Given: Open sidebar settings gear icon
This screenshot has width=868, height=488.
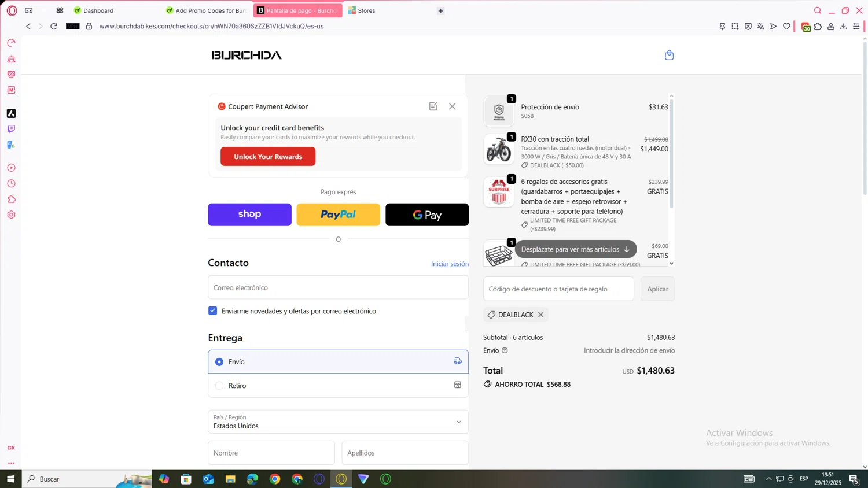Looking at the screenshot, I should pos(11,215).
